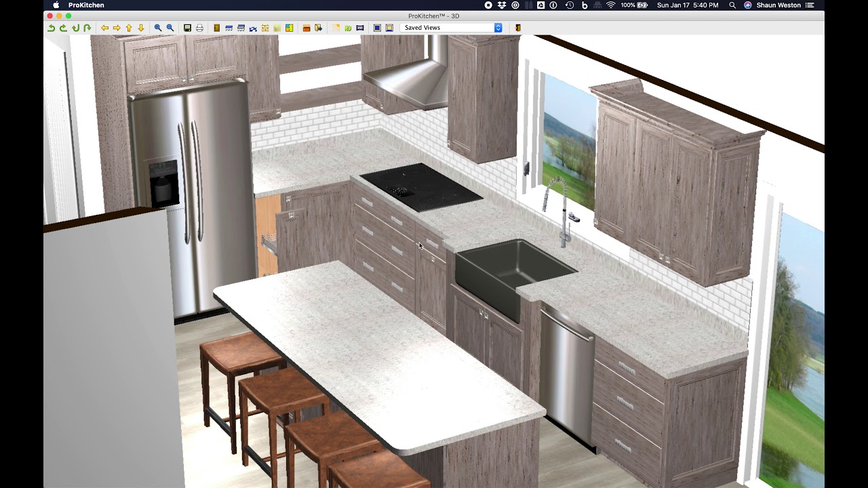The width and height of the screenshot is (868, 488).
Task: Open the Saved Views dropdown
Action: pos(452,28)
